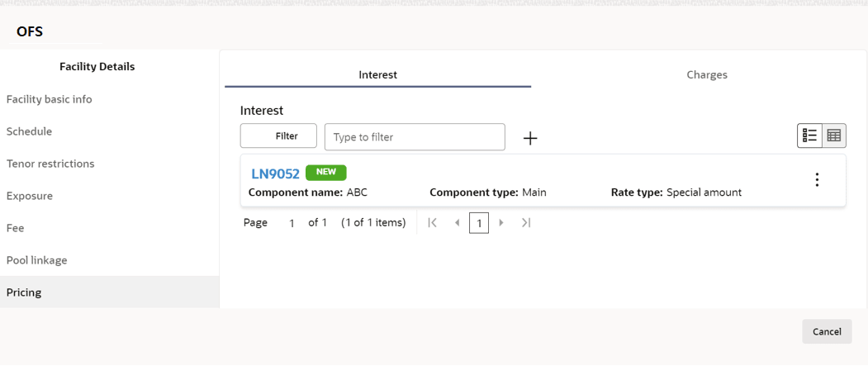Image resolution: width=868 pixels, height=366 pixels.
Task: Go to last page arrow
Action: [x=526, y=223]
